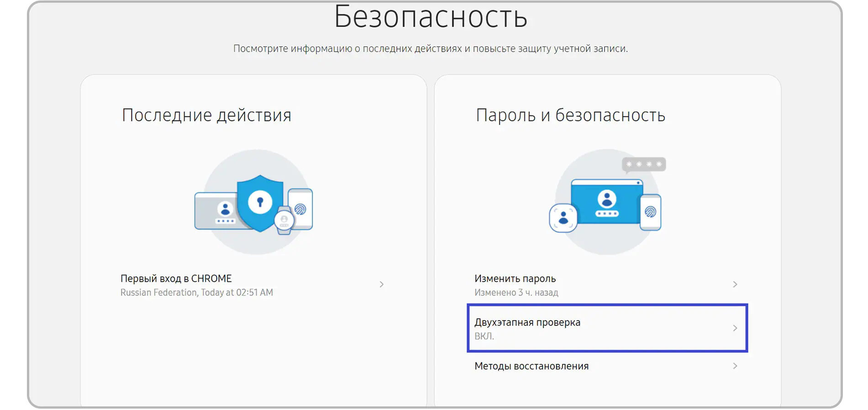Click the Russian Federation login timestamp text
The width and height of the screenshot is (868, 410).
click(196, 293)
